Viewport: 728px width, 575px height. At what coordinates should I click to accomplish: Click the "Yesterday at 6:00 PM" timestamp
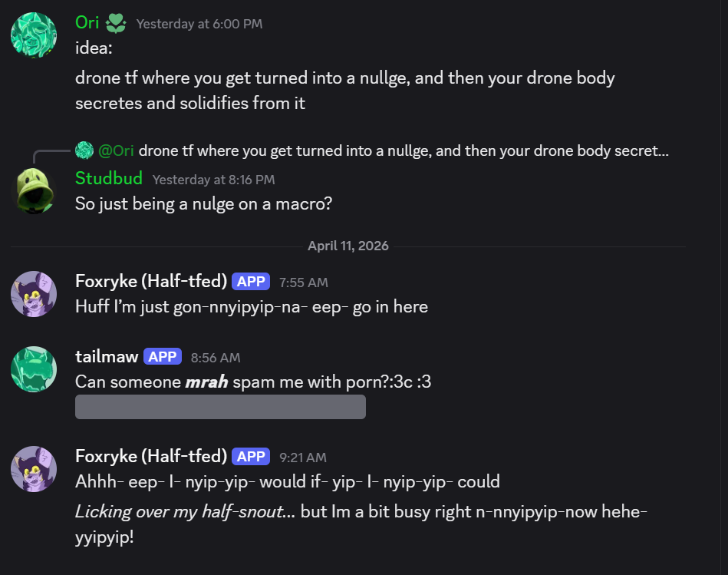pos(199,24)
